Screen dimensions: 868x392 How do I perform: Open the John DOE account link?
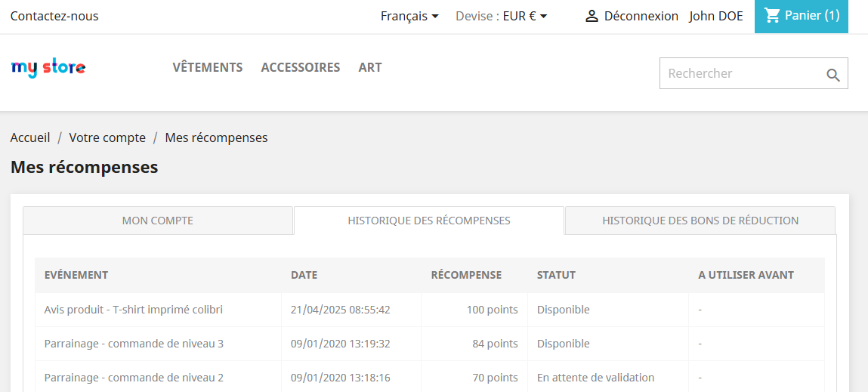tap(716, 16)
